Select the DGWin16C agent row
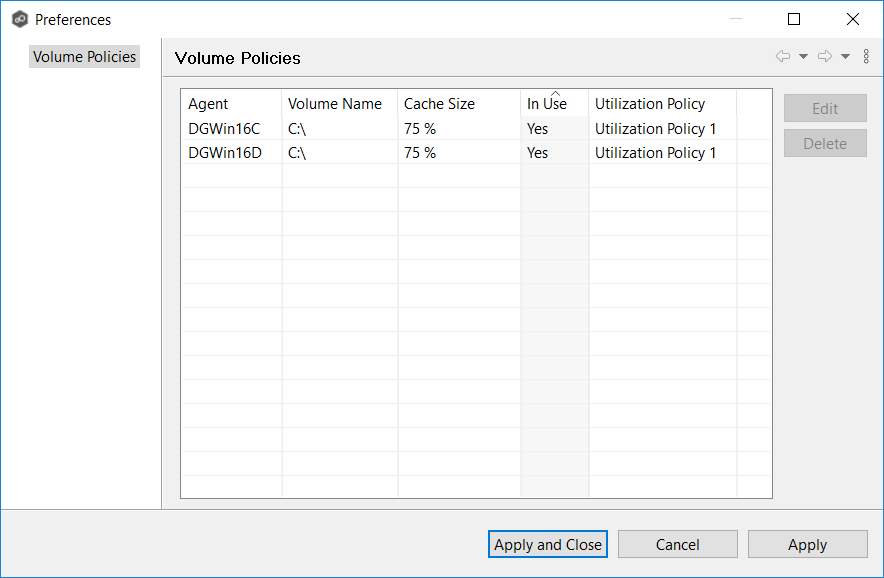The image size is (884, 578). (x=224, y=129)
